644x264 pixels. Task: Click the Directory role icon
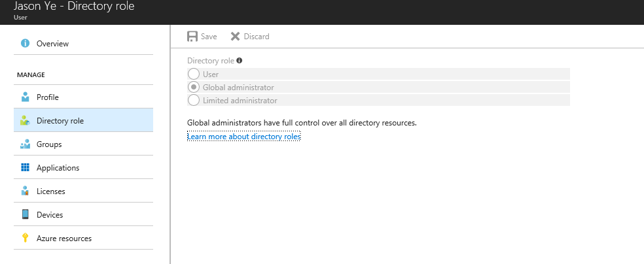tap(26, 121)
